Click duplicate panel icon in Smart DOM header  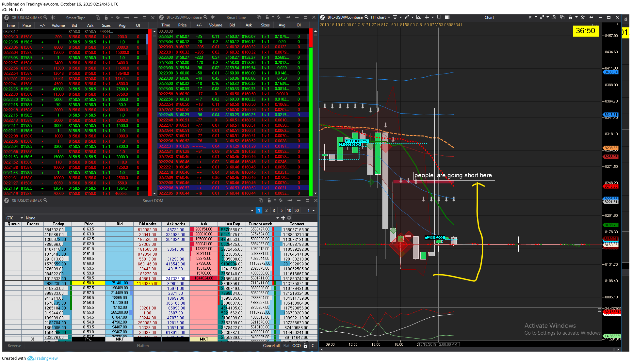261,200
